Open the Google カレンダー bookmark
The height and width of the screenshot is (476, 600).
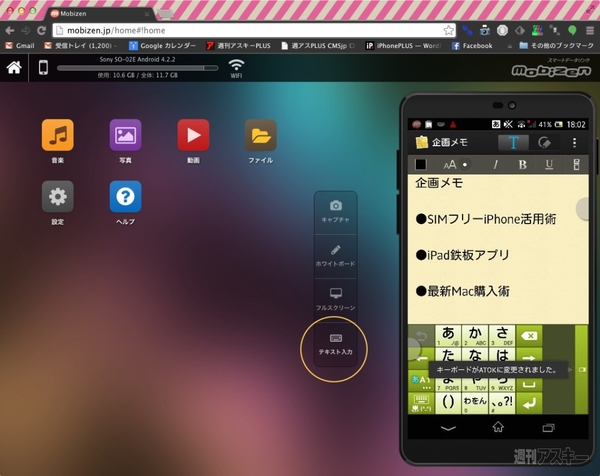click(163, 46)
